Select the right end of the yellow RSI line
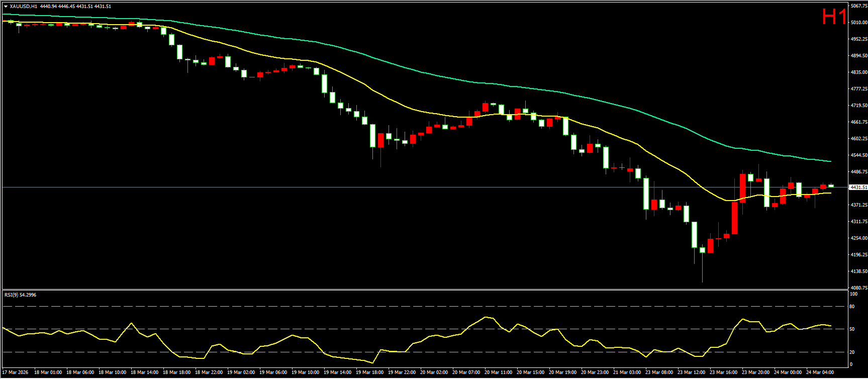Screen dimensions: 868x379 pos(830,326)
